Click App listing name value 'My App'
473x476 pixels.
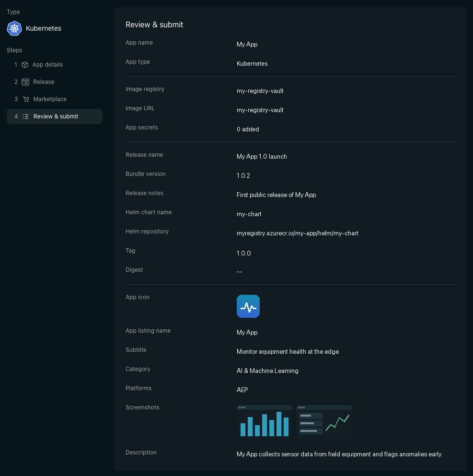tap(247, 332)
